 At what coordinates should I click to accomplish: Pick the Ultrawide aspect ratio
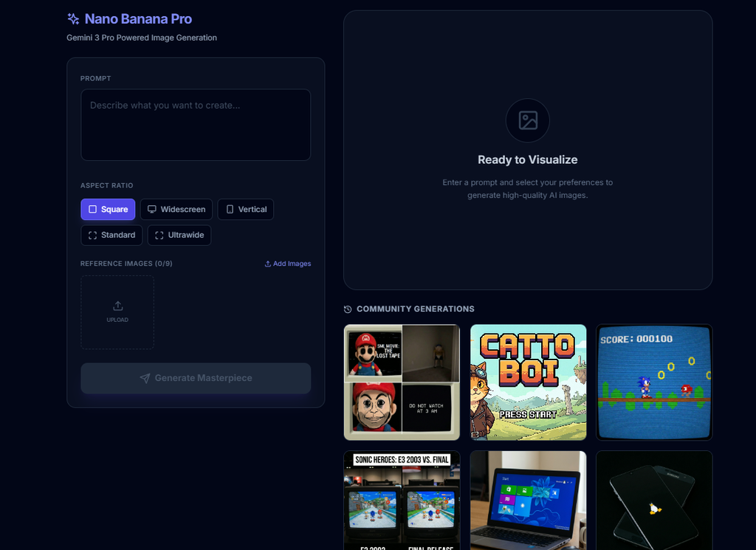179,235
